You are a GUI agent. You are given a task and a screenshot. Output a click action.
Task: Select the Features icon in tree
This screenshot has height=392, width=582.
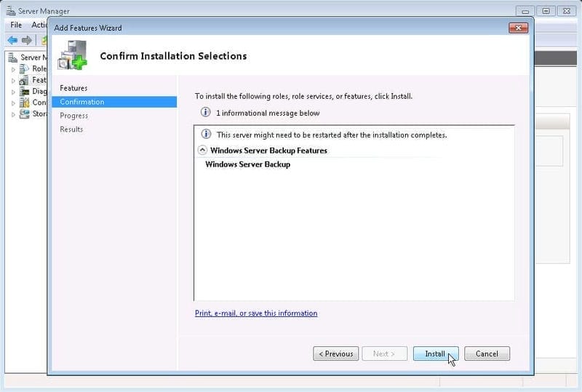24,80
